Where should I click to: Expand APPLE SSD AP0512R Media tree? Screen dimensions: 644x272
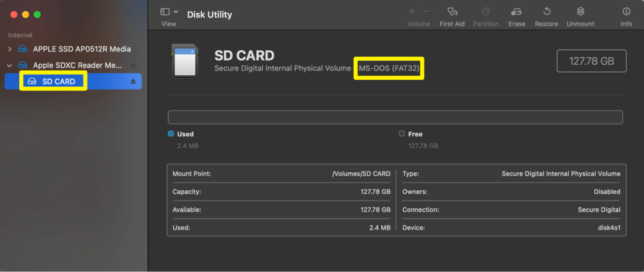point(10,50)
